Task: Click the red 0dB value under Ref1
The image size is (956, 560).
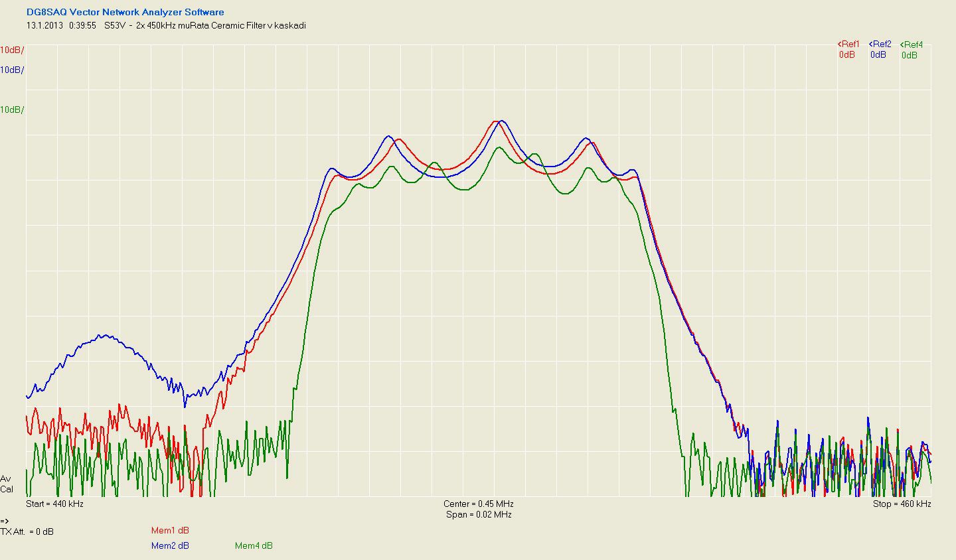Action: pyautogui.click(x=846, y=55)
